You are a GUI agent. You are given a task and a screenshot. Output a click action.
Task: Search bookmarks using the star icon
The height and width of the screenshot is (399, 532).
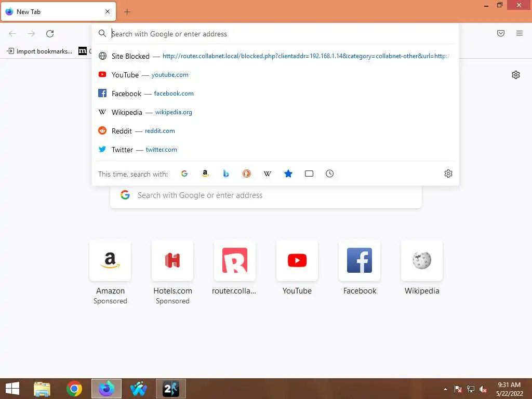(288, 174)
